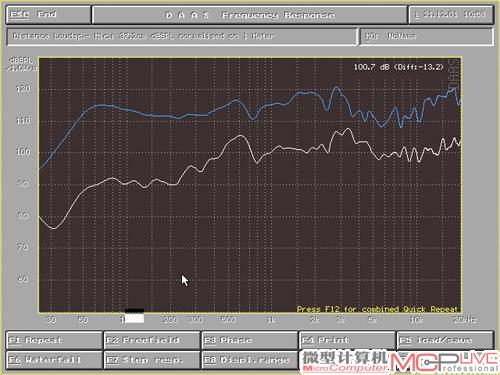The image size is (500, 375).
Task: Click the white curve dip near 30 Hz
Action: [x=54, y=228]
